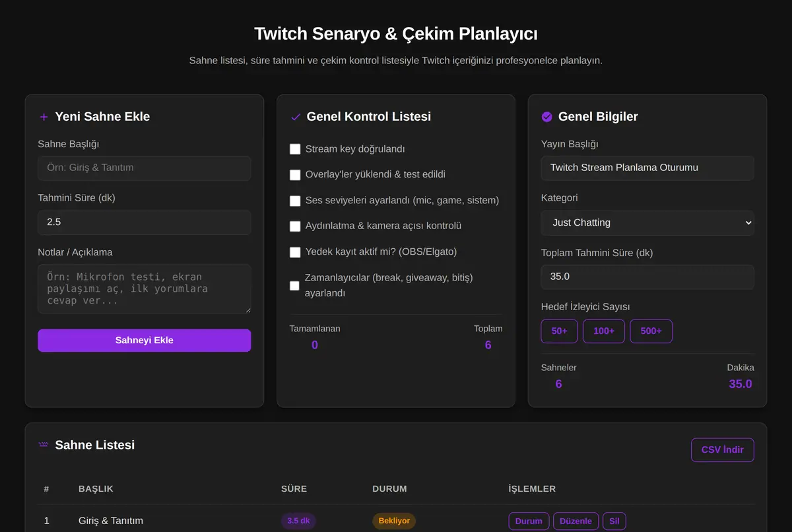This screenshot has width=792, height=532.
Task: Click Durum button for Giriş & Tanıtım
Action: click(529, 521)
